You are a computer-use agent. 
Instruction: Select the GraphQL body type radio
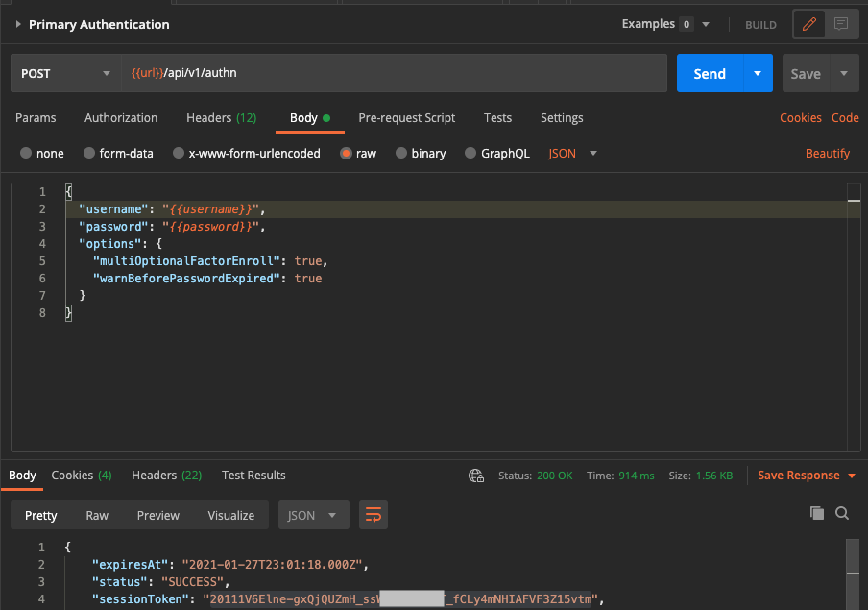tap(470, 153)
